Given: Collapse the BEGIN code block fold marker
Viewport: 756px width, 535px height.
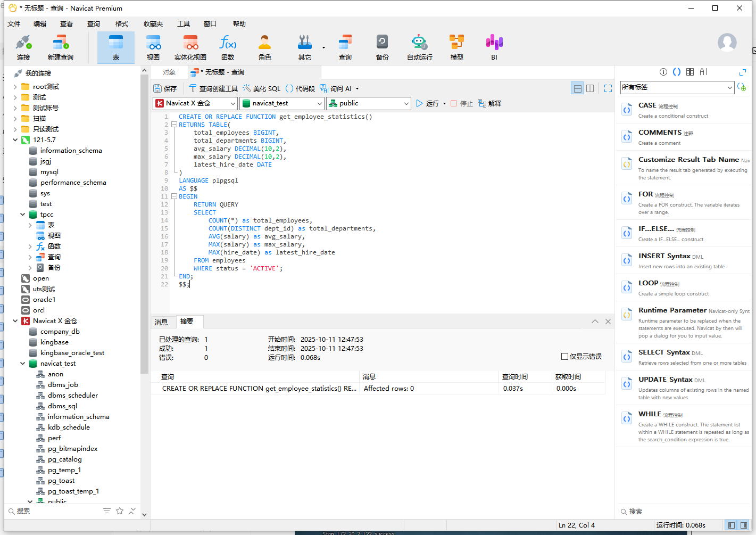Looking at the screenshot, I should pos(174,196).
